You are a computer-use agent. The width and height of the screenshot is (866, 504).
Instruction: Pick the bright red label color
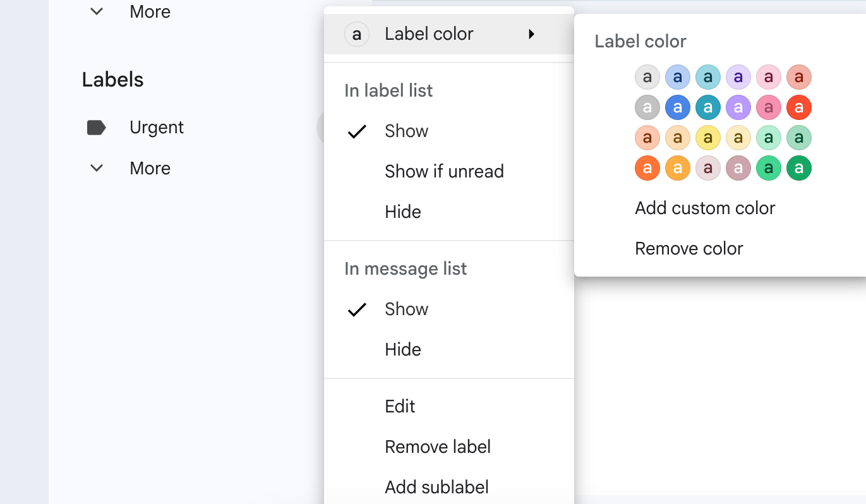tap(798, 107)
